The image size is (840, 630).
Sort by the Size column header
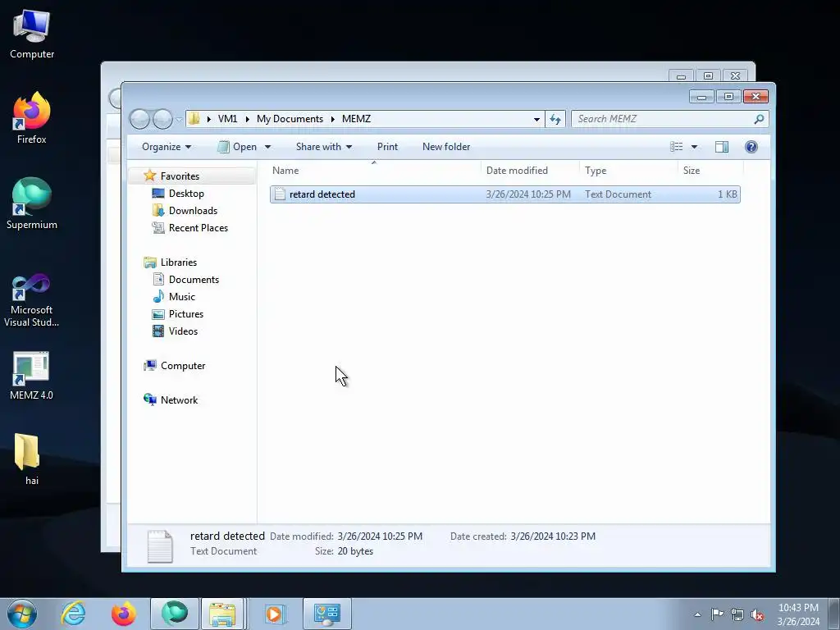[710, 171]
